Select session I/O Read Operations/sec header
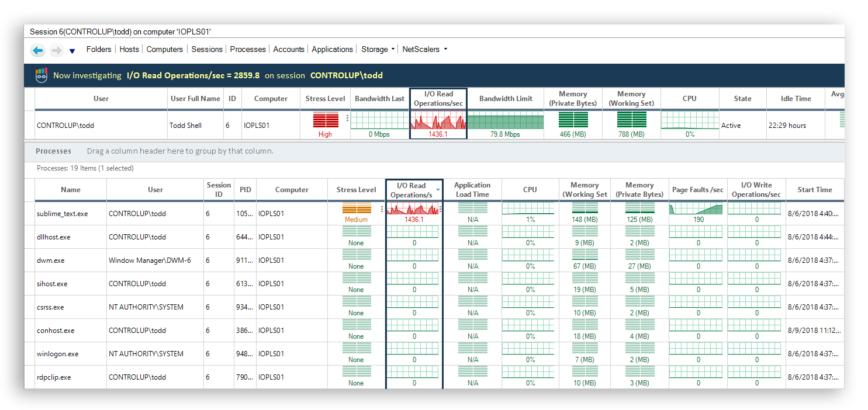868x410 pixels. (438, 99)
